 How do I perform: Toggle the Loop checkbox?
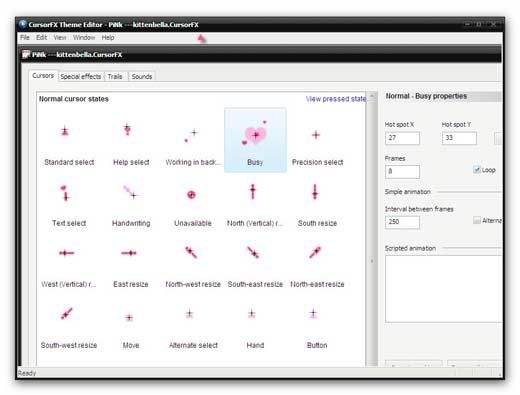(477, 170)
